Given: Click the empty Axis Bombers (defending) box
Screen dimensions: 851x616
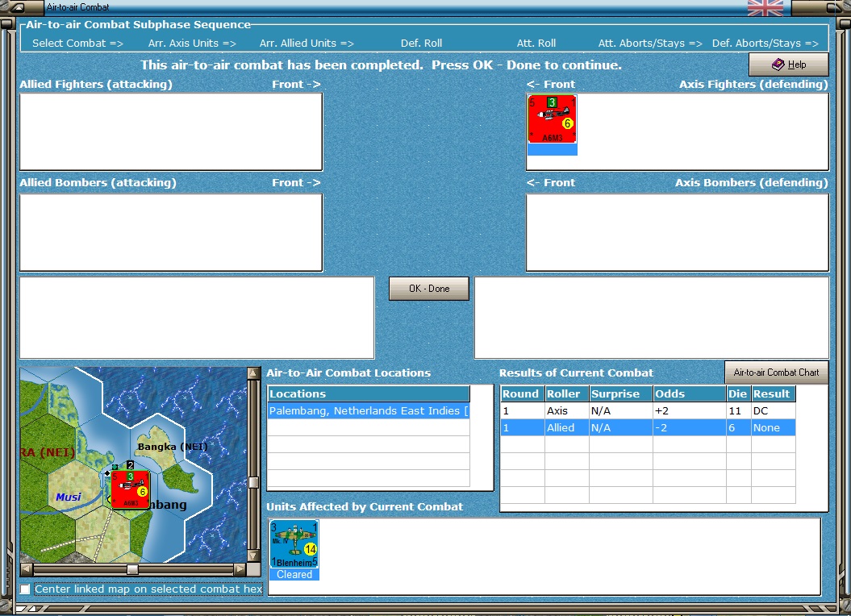Looking at the screenshot, I should [x=678, y=232].
